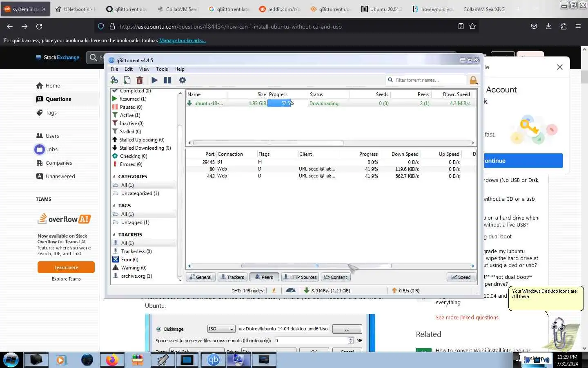The height and width of the screenshot is (368, 588).
Task: Click Explore Teams link
Action: pyautogui.click(x=66, y=279)
